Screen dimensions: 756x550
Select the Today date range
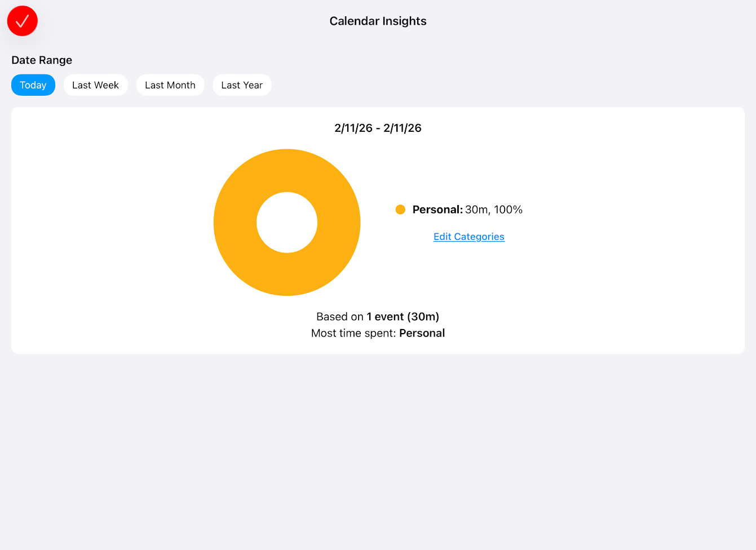tap(33, 85)
